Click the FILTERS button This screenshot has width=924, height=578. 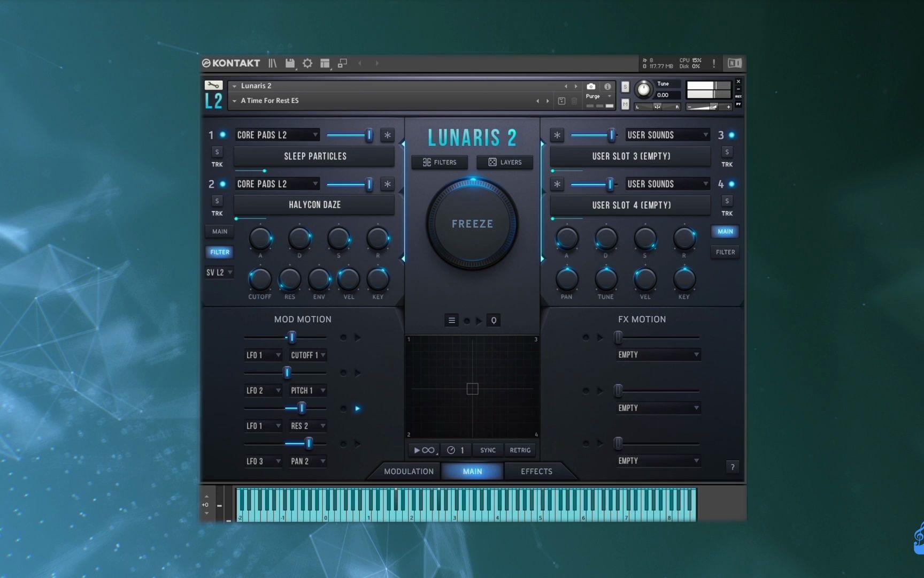point(440,162)
